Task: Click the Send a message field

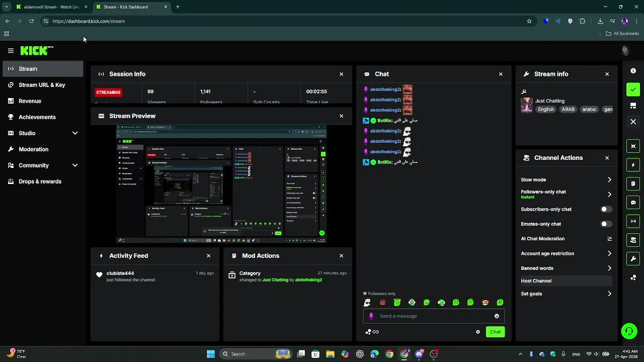Action: [x=434, y=316]
